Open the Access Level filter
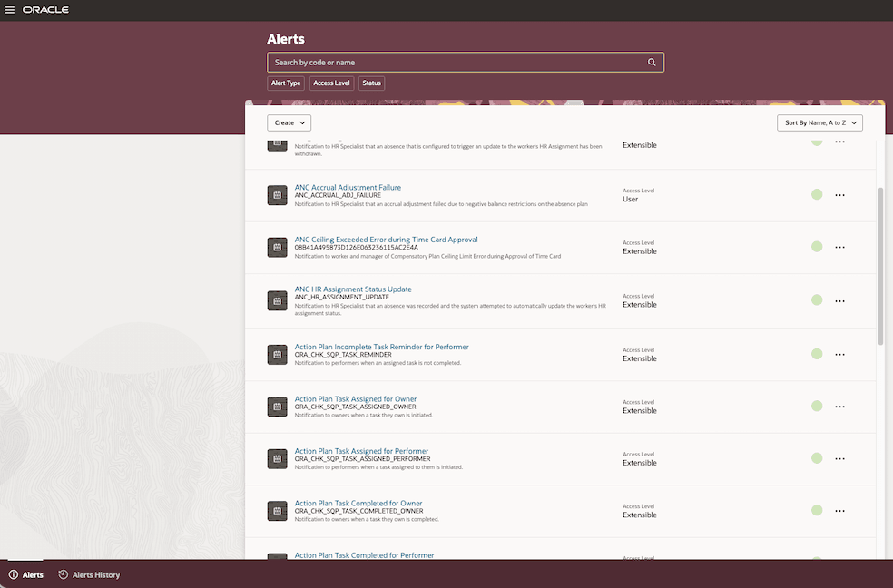Viewport: 893px width, 588px height. coord(331,83)
